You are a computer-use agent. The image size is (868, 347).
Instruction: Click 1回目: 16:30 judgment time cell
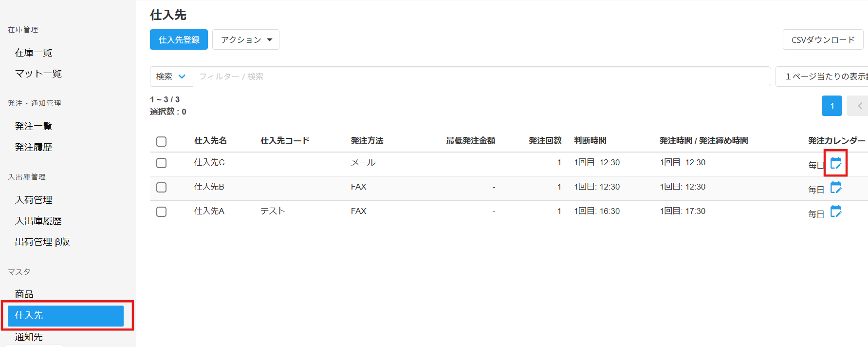[597, 211]
